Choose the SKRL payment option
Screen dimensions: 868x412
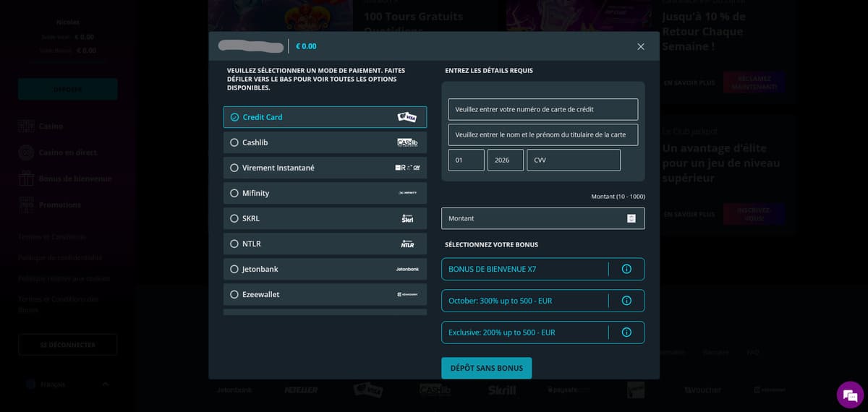pos(325,218)
